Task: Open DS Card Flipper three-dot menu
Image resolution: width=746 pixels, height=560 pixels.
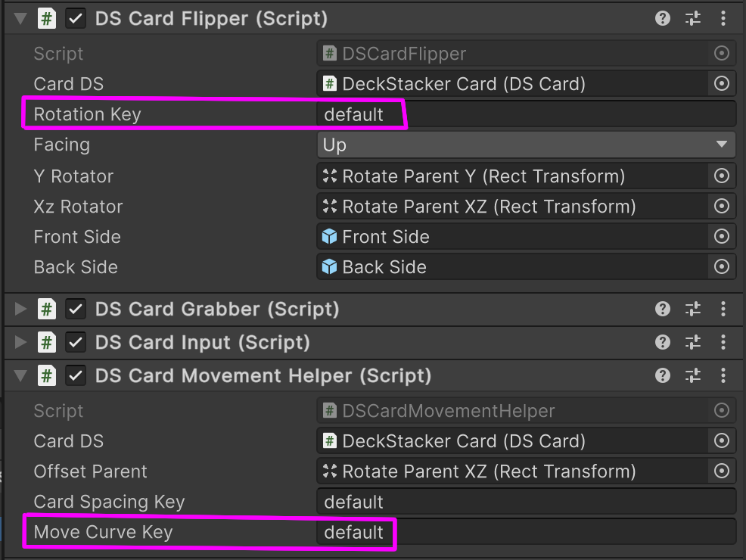Action: click(x=723, y=19)
